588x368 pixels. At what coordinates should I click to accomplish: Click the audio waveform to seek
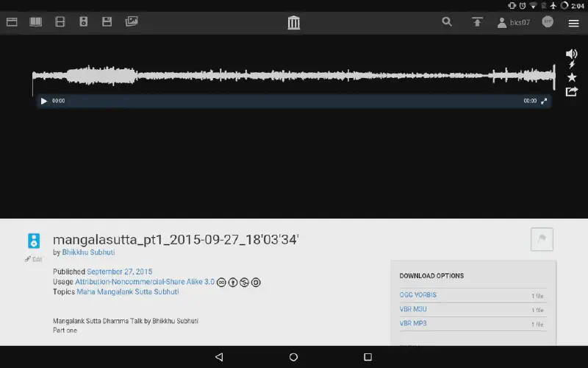[294, 76]
